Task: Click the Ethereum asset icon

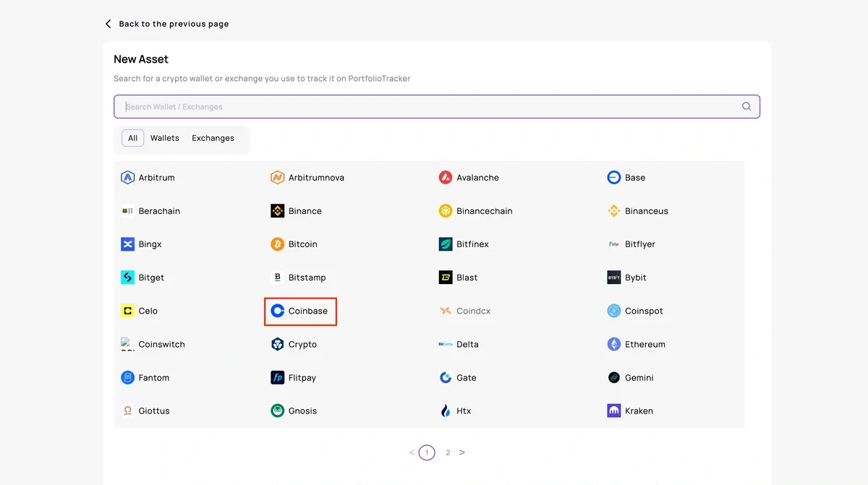Action: pos(614,344)
